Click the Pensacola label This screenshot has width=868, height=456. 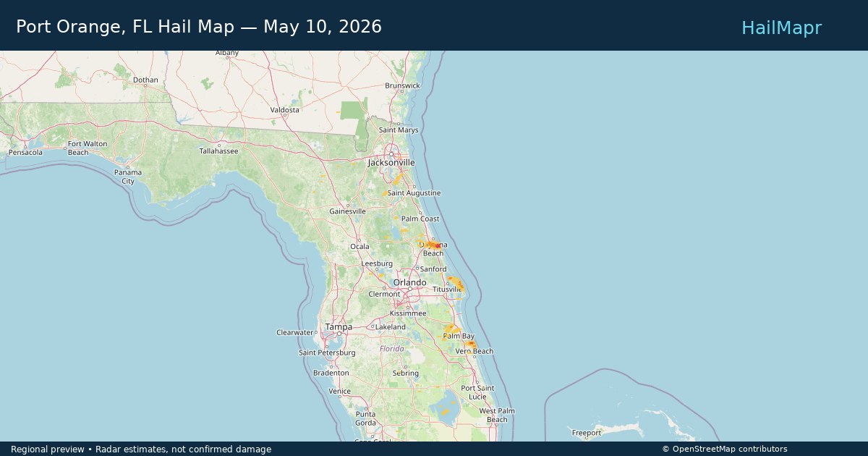[x=25, y=153]
